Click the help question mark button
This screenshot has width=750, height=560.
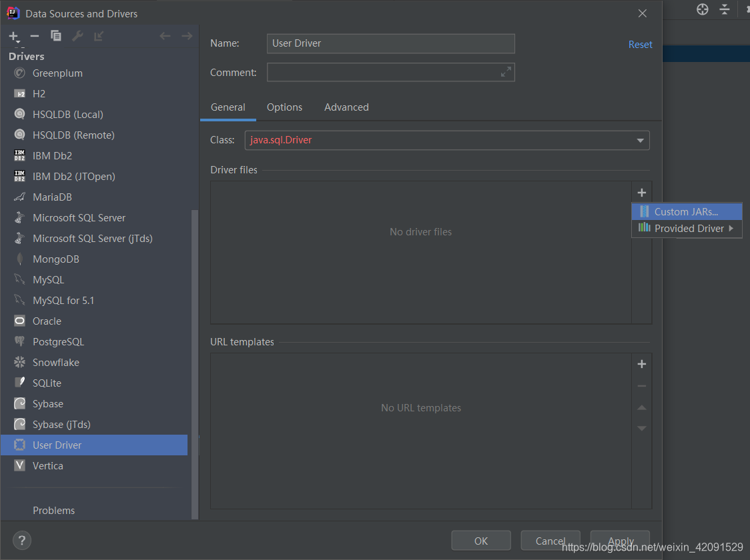click(x=21, y=541)
